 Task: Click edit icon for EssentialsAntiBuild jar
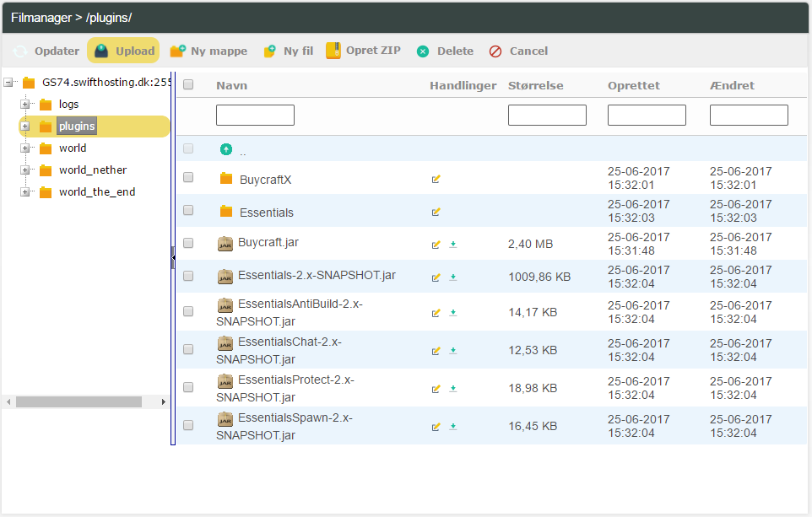tap(436, 313)
